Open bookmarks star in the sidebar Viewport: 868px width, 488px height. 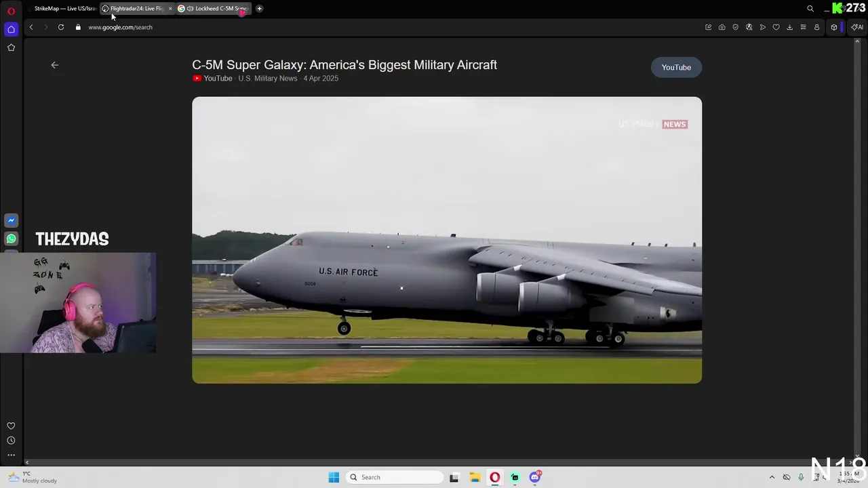coord(11,47)
